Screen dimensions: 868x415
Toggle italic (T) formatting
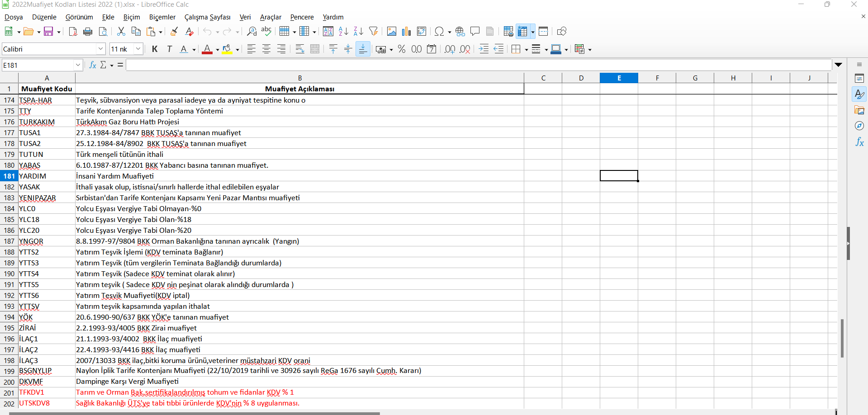(170, 49)
